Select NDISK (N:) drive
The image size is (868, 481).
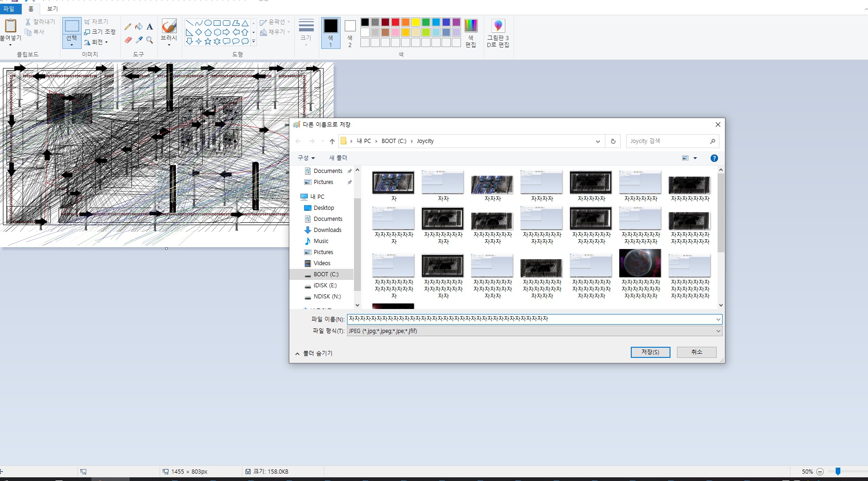[327, 297]
